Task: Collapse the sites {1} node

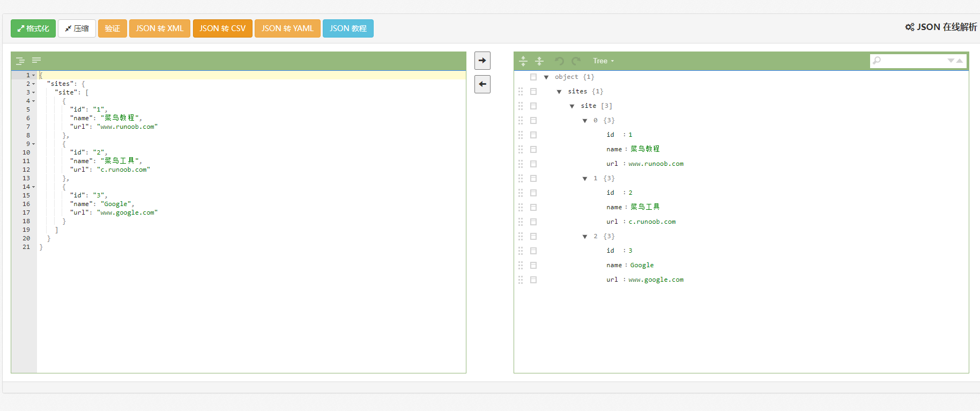Action: click(x=559, y=92)
